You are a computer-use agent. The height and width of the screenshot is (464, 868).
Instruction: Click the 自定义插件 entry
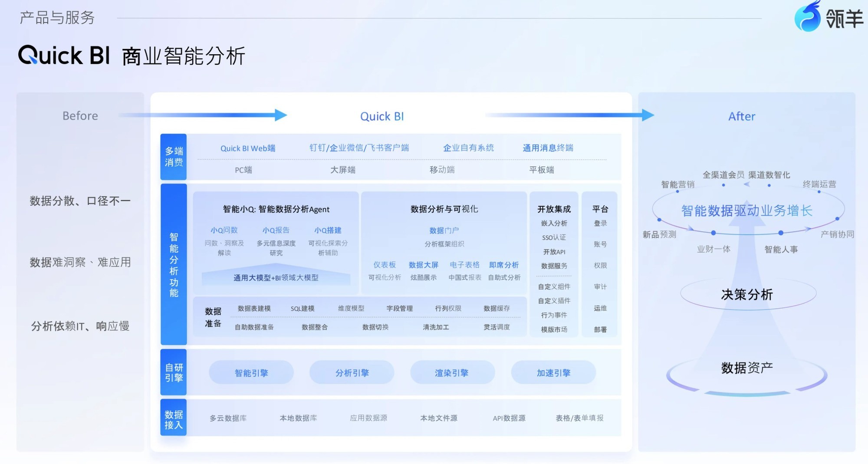point(554,300)
